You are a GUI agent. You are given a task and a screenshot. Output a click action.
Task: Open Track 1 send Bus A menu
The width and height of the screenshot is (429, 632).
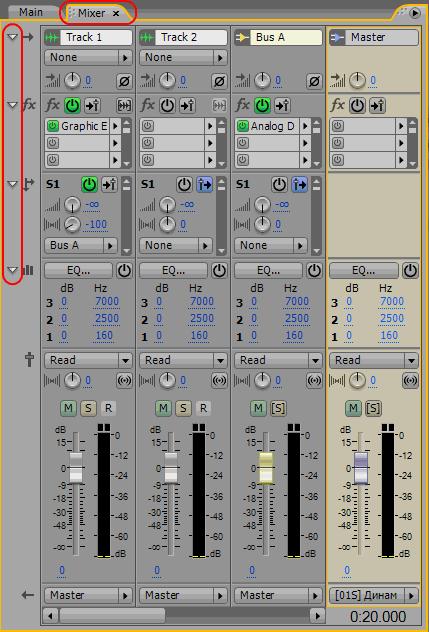[x=81, y=245]
